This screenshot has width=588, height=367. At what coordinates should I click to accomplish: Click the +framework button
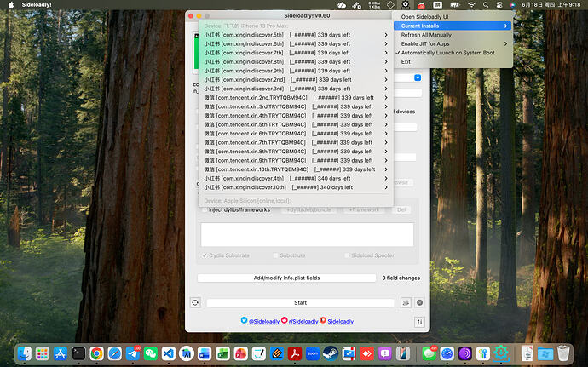click(x=363, y=210)
